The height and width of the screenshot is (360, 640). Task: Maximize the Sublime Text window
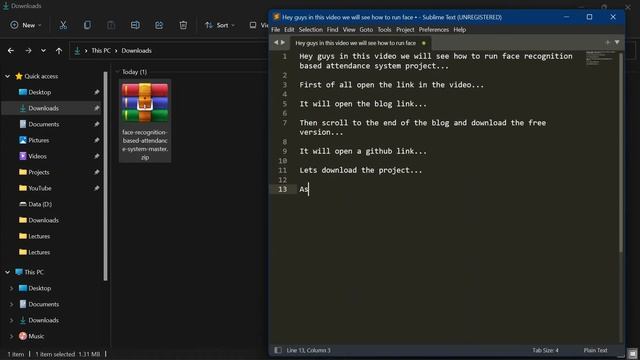(x=589, y=17)
